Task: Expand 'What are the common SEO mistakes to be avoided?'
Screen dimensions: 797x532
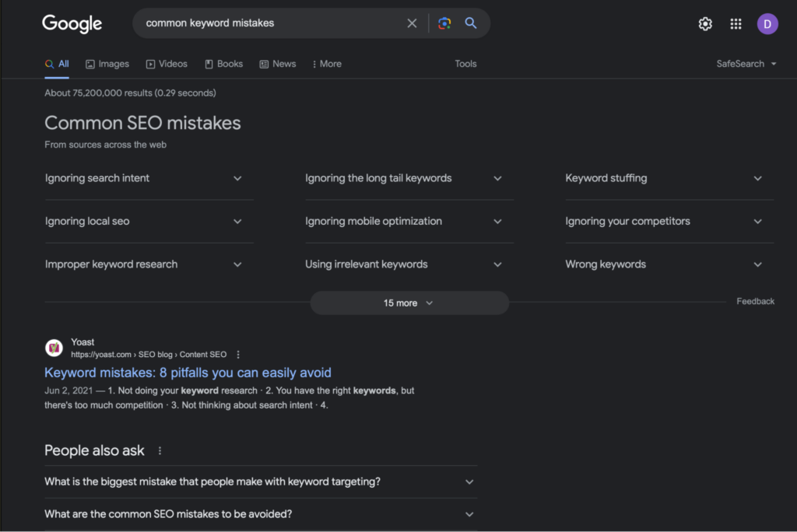Action: click(x=260, y=514)
